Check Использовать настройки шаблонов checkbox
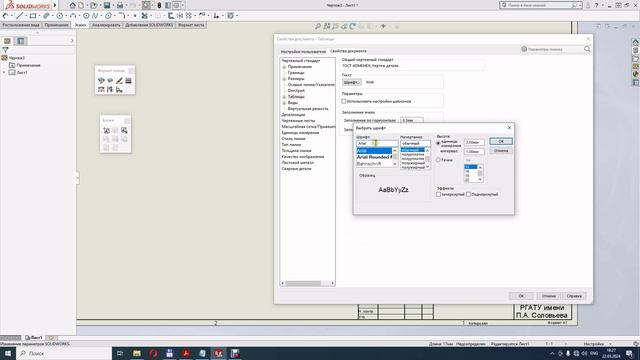The width and height of the screenshot is (640, 360). [x=344, y=101]
